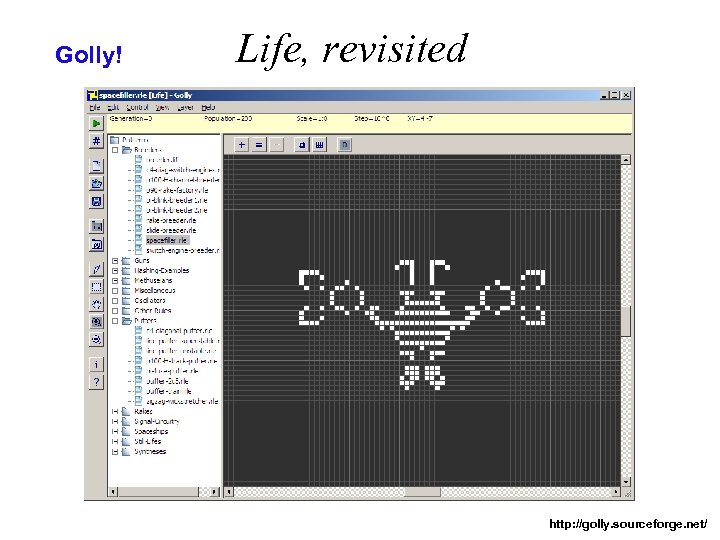The image size is (720, 540).
Task: Expand the Syntheses folder node
Action: 115,452
